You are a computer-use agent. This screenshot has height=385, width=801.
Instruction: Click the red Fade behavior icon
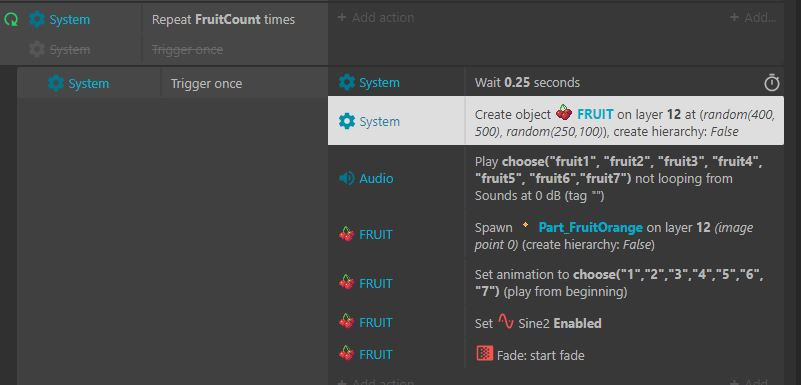pyautogui.click(x=484, y=354)
